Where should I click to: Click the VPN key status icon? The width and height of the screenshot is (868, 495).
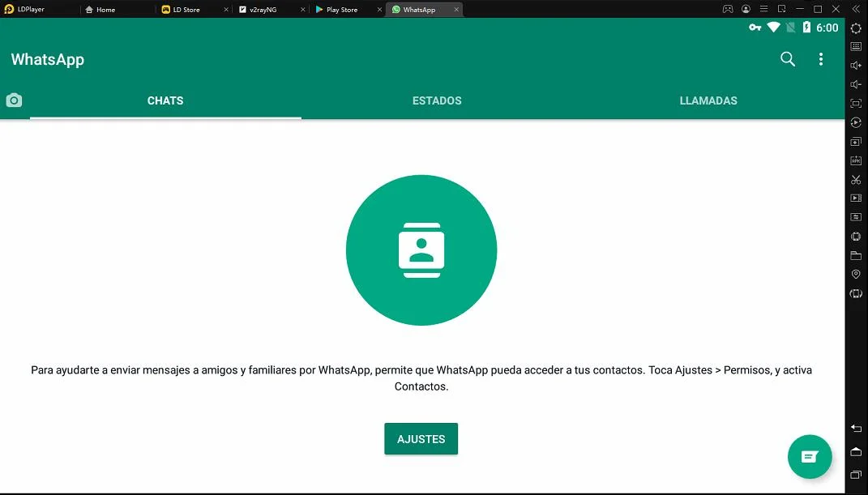pos(755,27)
